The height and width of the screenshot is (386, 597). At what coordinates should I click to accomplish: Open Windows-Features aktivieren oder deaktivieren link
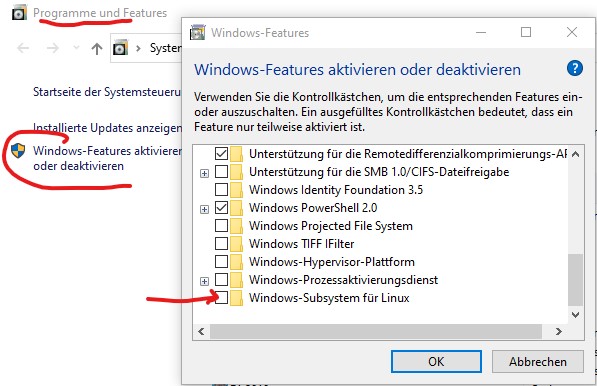[107, 158]
